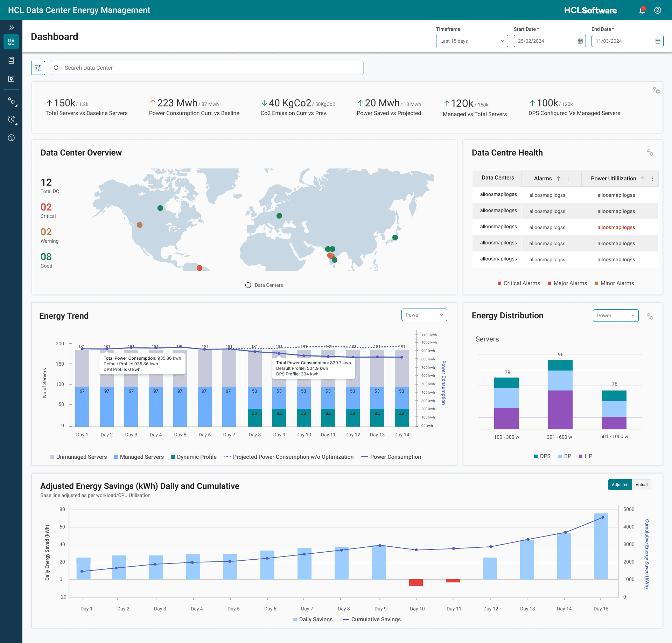Open the KPI summary card settings gear

point(656,90)
